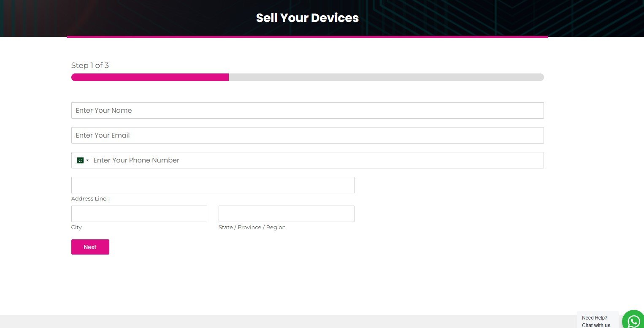Click the pink divider line under the header

click(307, 37)
